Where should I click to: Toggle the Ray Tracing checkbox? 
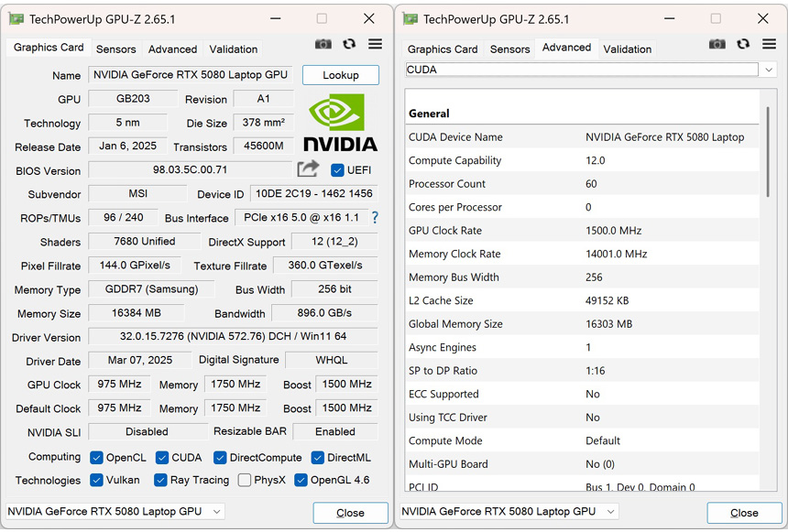[x=160, y=480]
